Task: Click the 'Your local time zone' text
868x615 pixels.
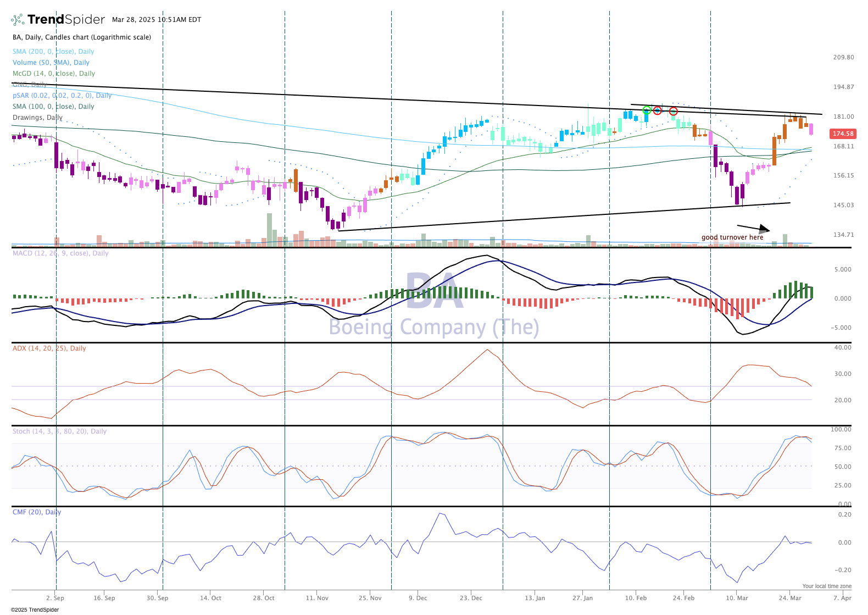Action: click(826, 586)
